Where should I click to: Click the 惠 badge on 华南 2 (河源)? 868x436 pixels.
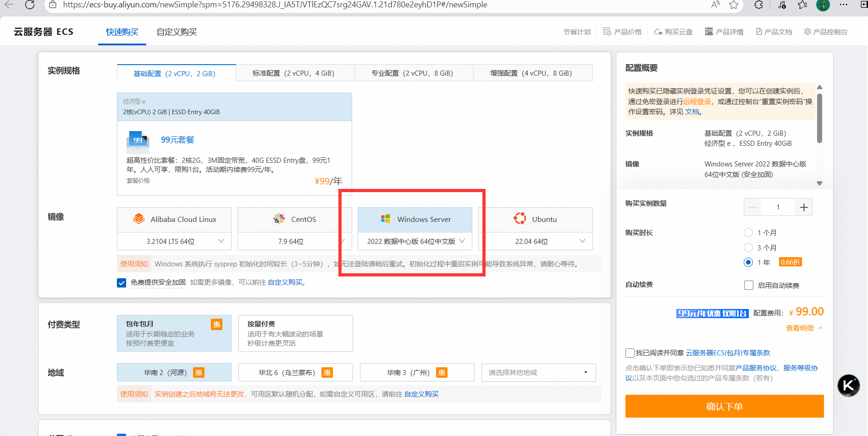click(199, 372)
